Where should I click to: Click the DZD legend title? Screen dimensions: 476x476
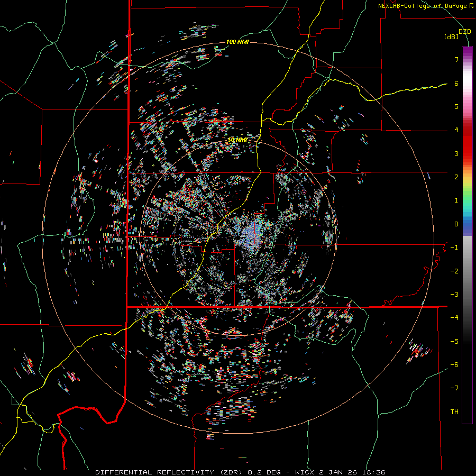[465, 32]
